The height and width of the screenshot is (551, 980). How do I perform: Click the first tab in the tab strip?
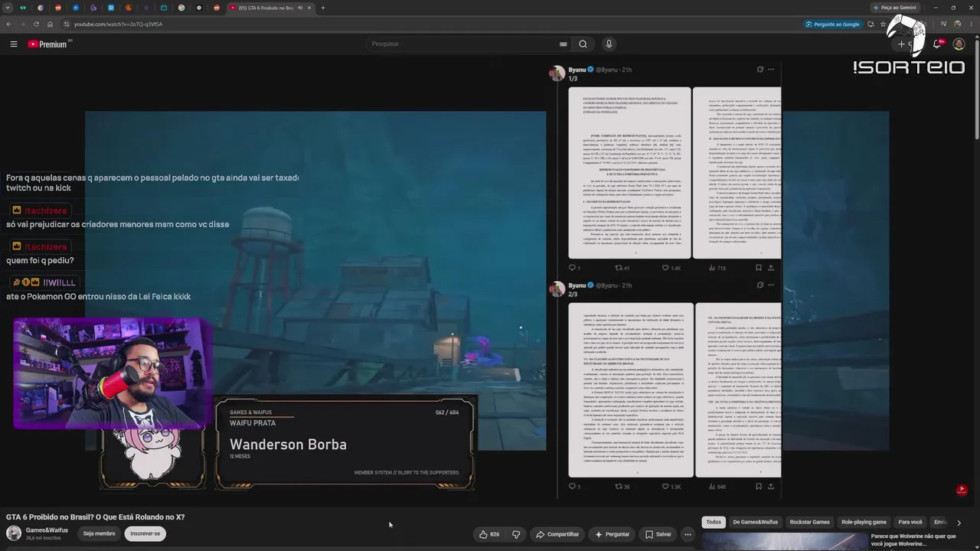point(23,8)
